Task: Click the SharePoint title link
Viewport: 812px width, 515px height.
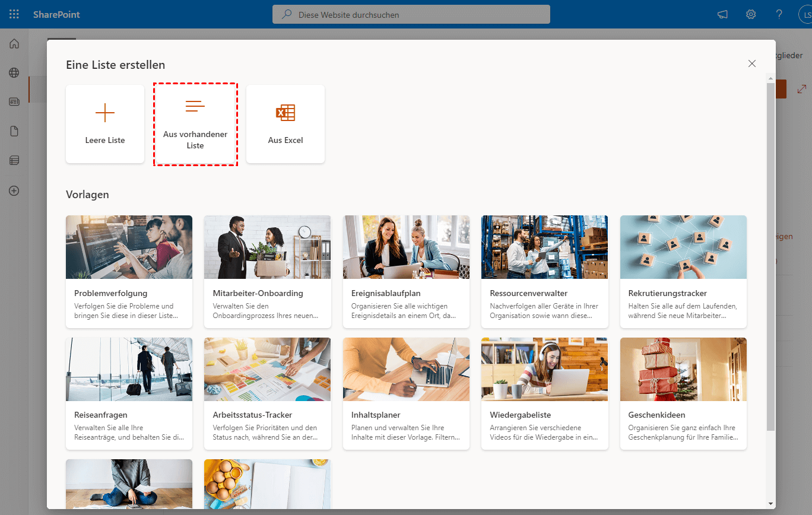Action: 56,14
